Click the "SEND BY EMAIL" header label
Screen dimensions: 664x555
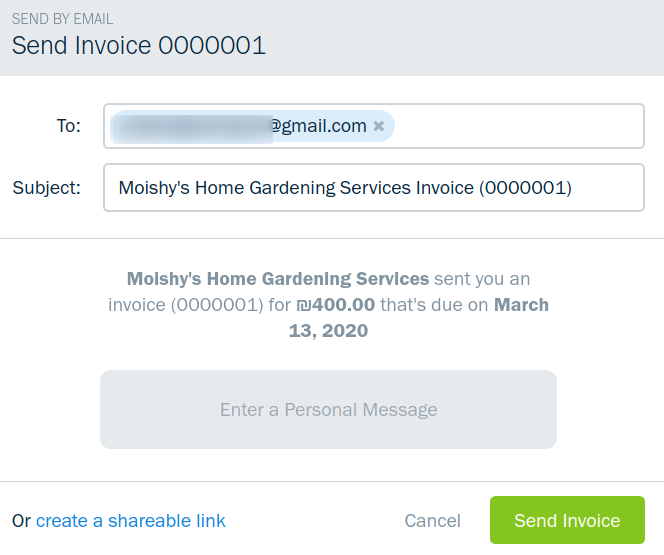pyautogui.click(x=62, y=19)
